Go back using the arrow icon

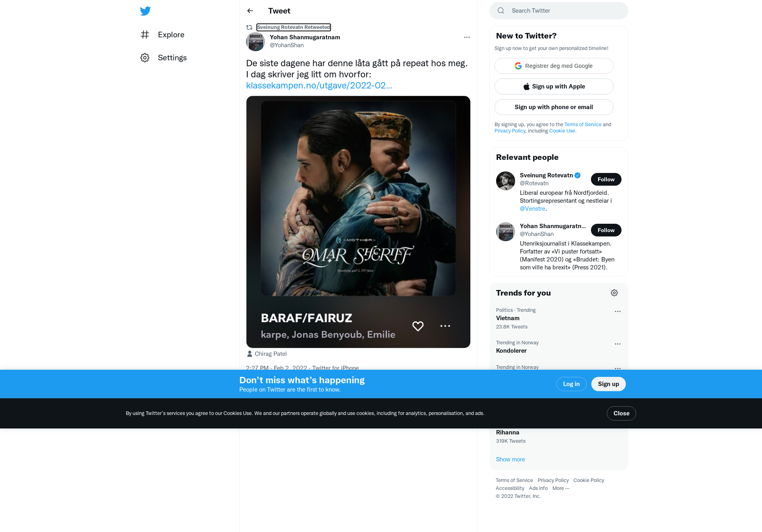point(250,11)
